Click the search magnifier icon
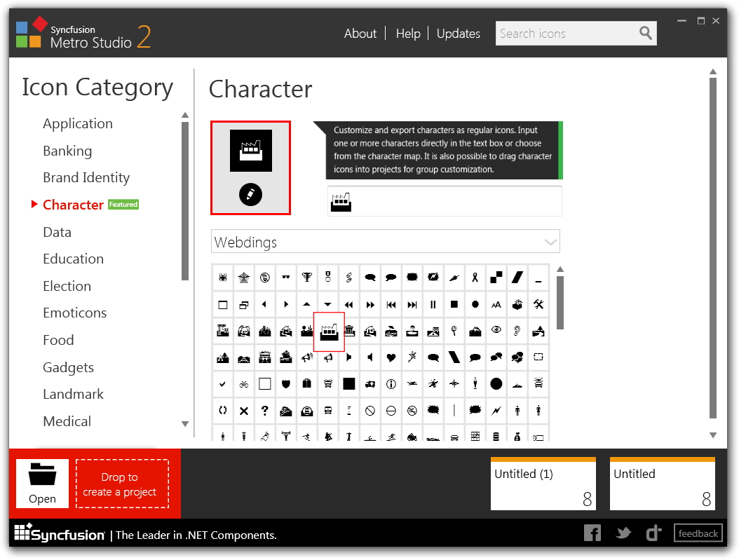Screen dimensions: 739x560 646,33
